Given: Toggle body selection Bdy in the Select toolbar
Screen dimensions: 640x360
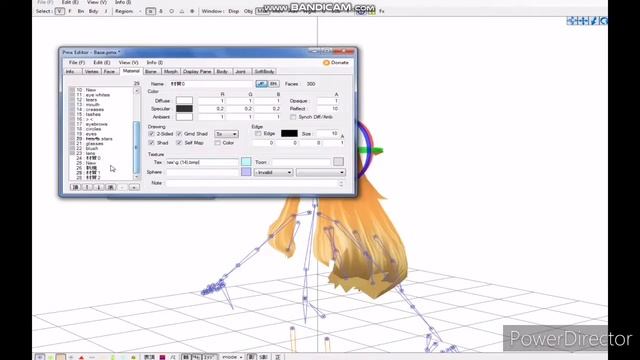Looking at the screenshot, I should (x=93, y=11).
